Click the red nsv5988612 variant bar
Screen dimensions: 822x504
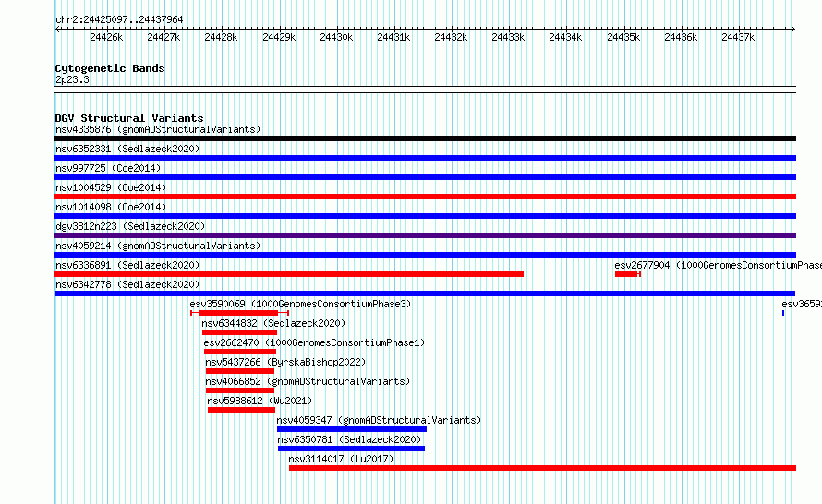[242, 410]
